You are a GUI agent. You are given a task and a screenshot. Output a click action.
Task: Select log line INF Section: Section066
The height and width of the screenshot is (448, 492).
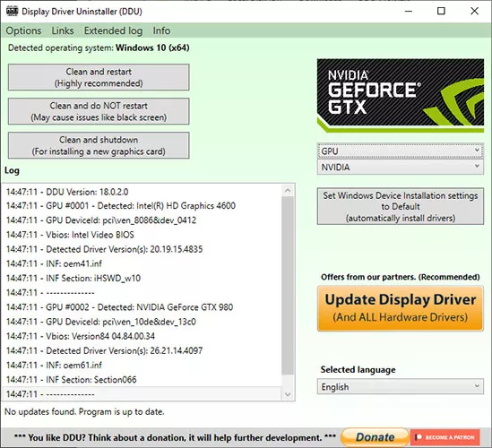coord(71,380)
